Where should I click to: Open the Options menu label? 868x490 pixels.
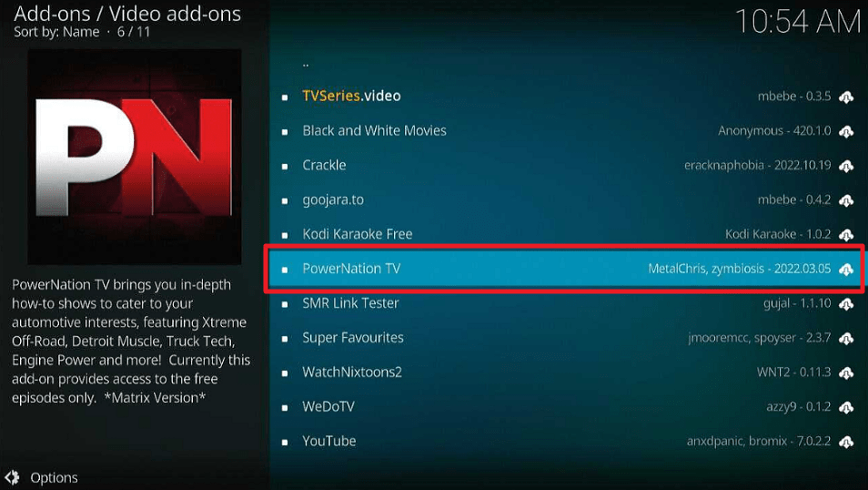click(x=54, y=478)
